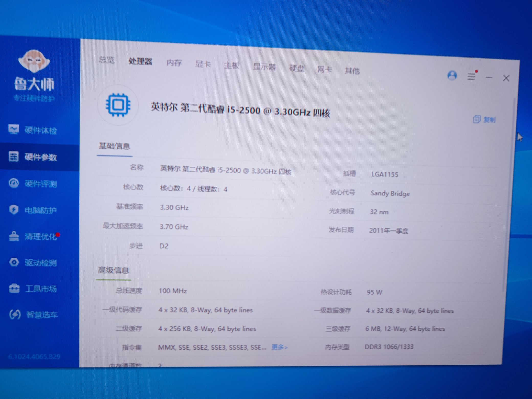Click the 鲁大师 mascot logo
This screenshot has height=399, width=532.
click(34, 61)
